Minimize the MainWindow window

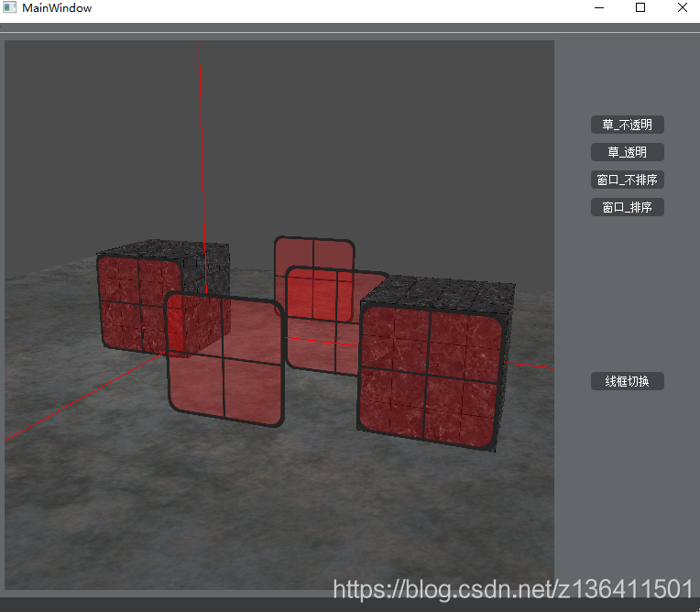point(599,7)
